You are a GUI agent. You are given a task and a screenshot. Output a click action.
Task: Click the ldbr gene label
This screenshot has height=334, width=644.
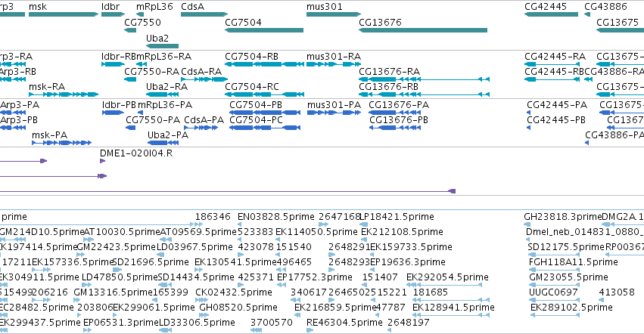110,7
